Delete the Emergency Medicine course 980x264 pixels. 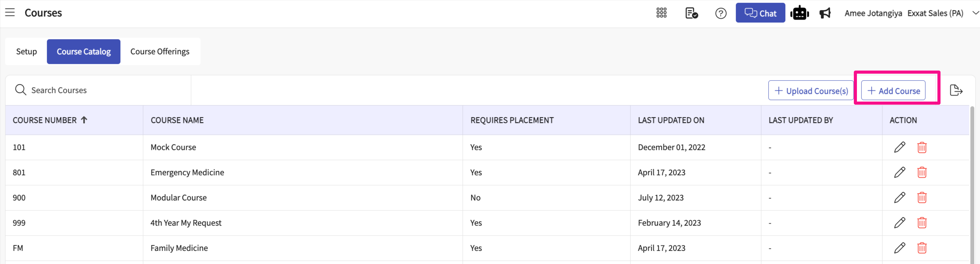coord(922,173)
